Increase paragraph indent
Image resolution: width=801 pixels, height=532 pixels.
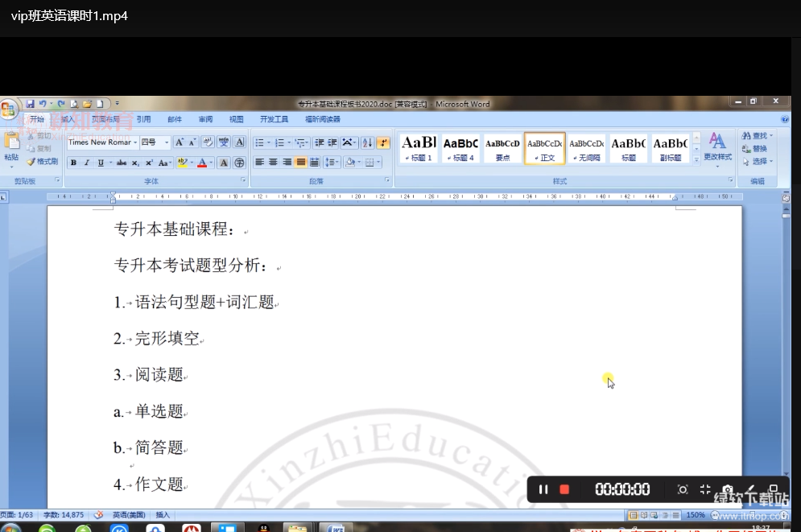(332, 142)
